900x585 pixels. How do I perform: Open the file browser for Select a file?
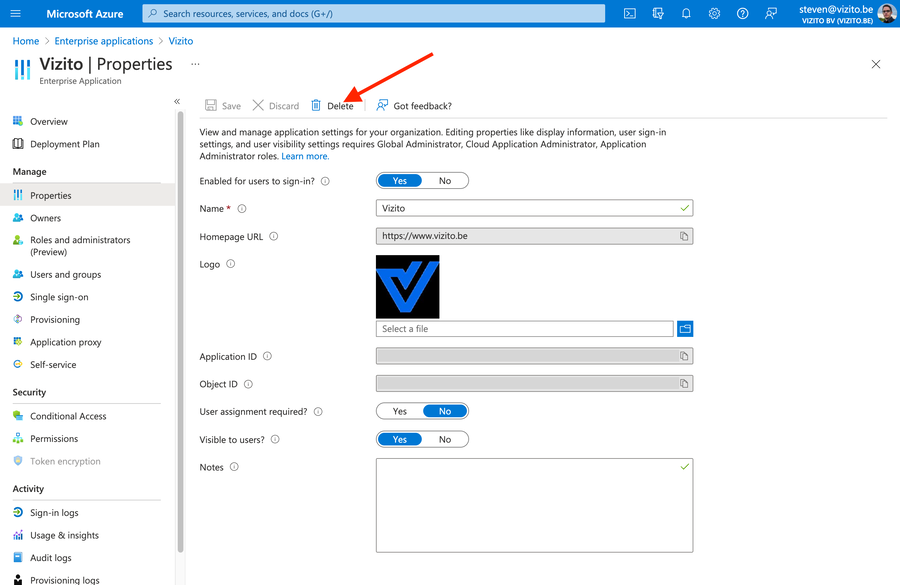click(x=686, y=328)
